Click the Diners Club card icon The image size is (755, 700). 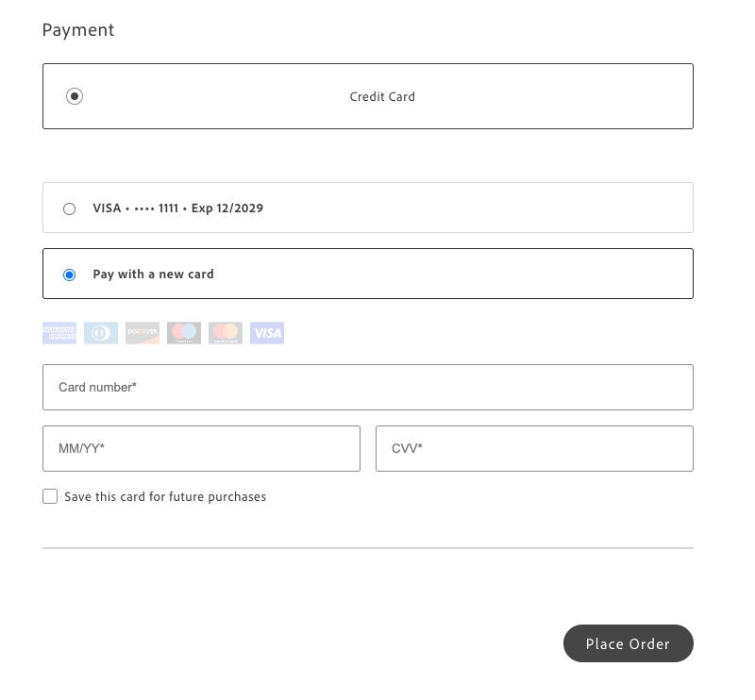click(100, 333)
